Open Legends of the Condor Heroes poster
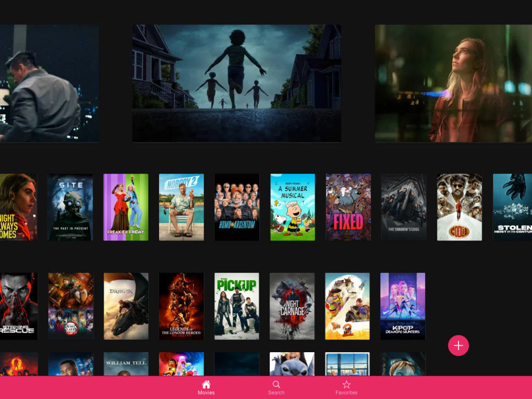Viewport: 532px width, 399px height. (x=181, y=306)
